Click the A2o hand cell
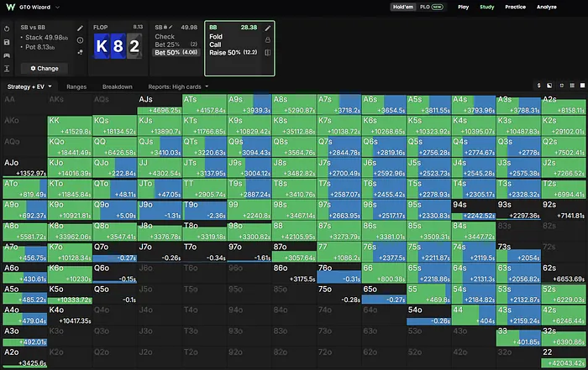Screen dimensions: 588x370 (x=24, y=357)
